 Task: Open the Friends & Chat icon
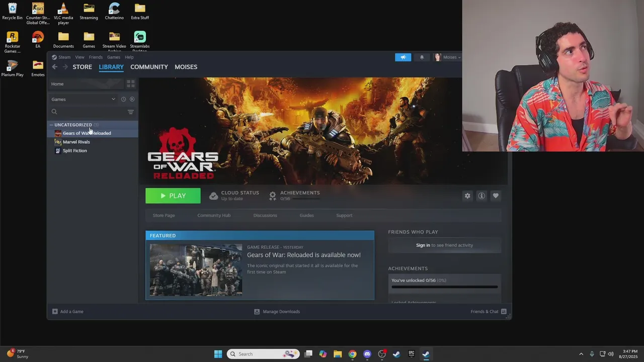click(504, 312)
